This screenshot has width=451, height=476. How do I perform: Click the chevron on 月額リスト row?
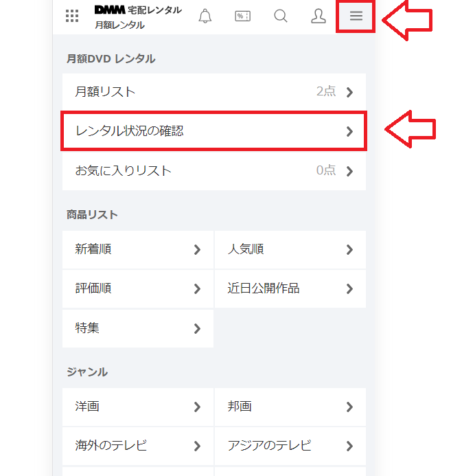[349, 92]
